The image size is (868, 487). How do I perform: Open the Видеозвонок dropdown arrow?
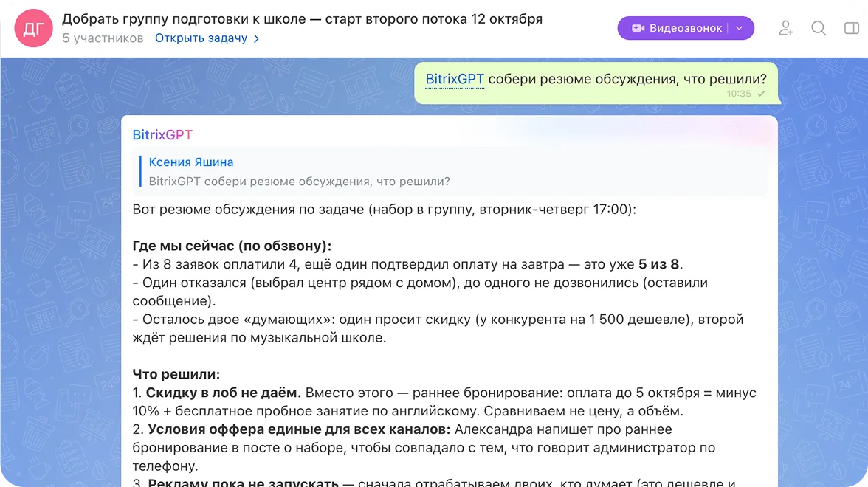[740, 28]
